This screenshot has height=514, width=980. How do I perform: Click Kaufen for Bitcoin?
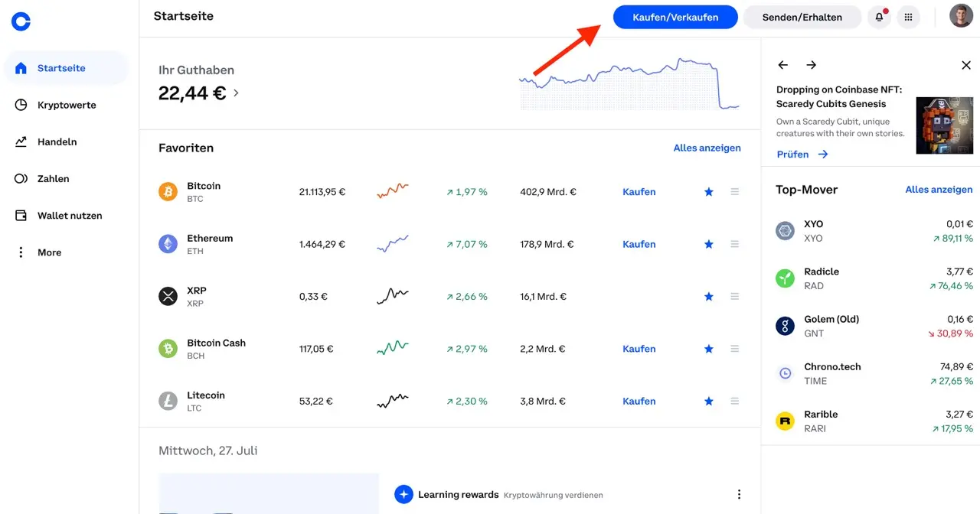[639, 192]
